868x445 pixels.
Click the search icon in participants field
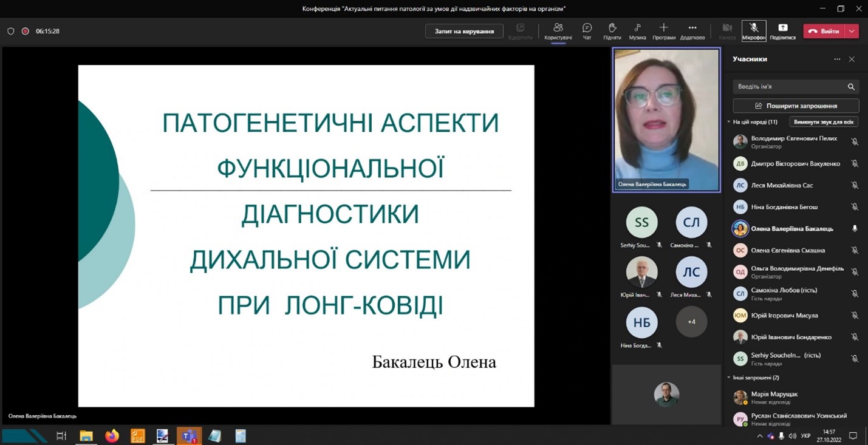click(x=851, y=87)
